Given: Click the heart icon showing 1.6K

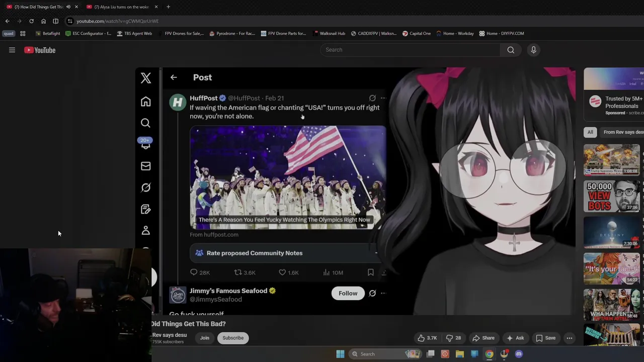Looking at the screenshot, I should click(282, 272).
